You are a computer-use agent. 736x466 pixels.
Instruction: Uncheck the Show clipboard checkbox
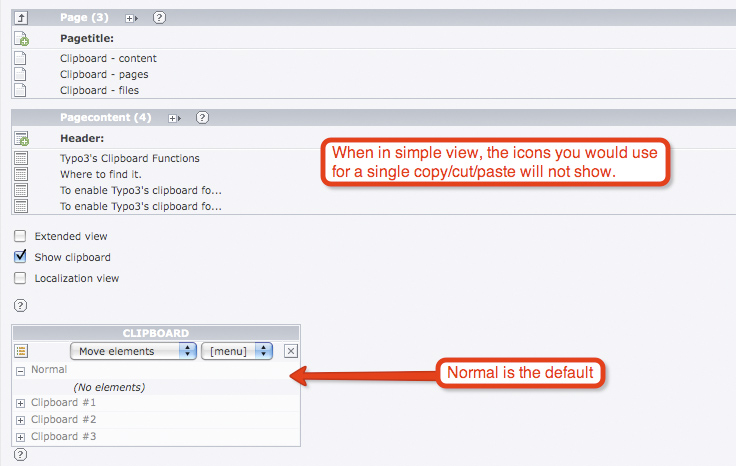(x=20, y=257)
